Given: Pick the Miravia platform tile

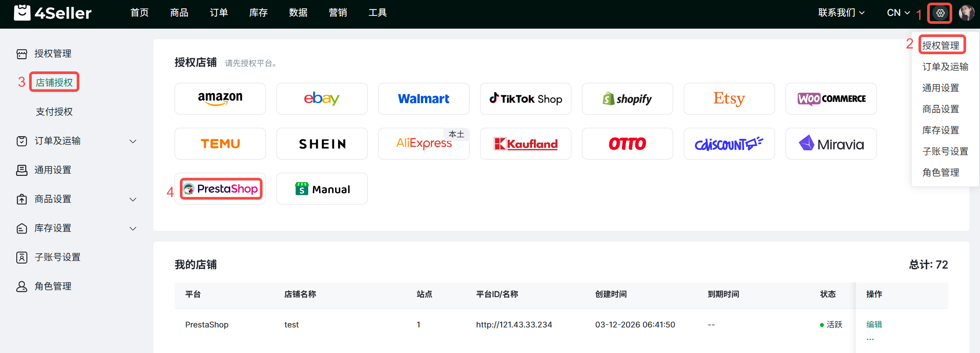Looking at the screenshot, I should (831, 144).
